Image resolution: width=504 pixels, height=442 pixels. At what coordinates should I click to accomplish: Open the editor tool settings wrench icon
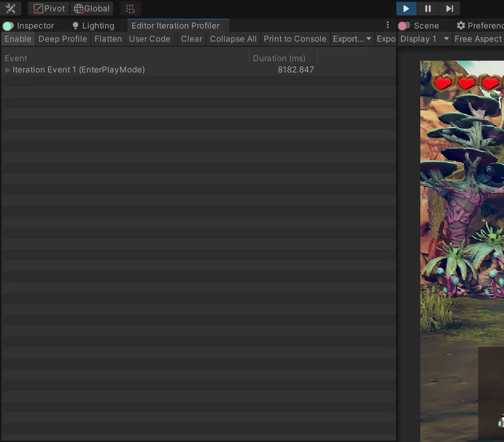(10, 8)
